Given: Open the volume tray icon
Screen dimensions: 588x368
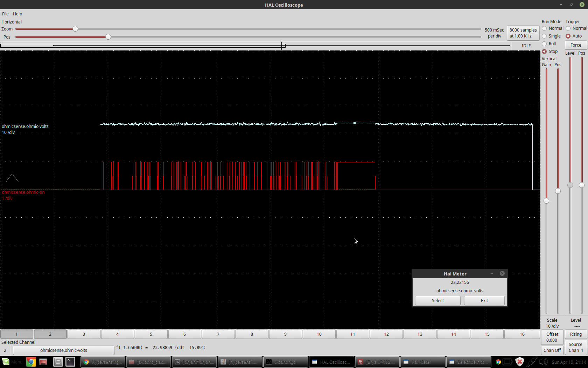Looking at the screenshot, I should tap(543, 362).
